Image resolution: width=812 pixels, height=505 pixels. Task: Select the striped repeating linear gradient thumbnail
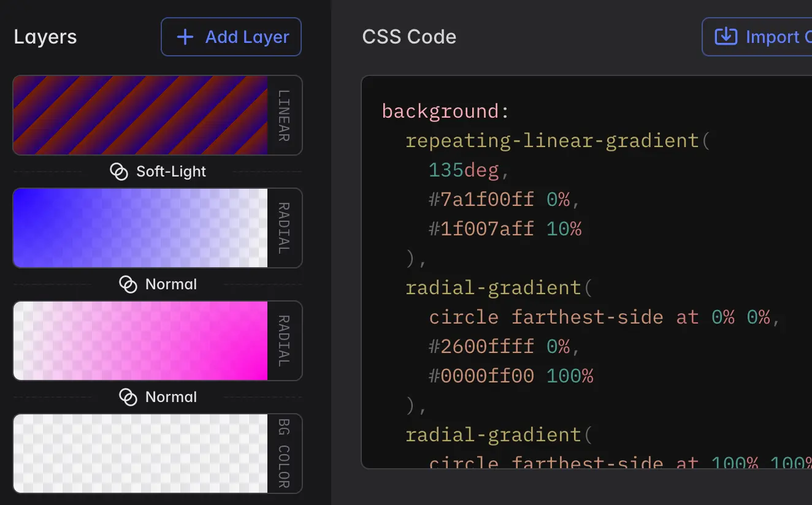[140, 115]
